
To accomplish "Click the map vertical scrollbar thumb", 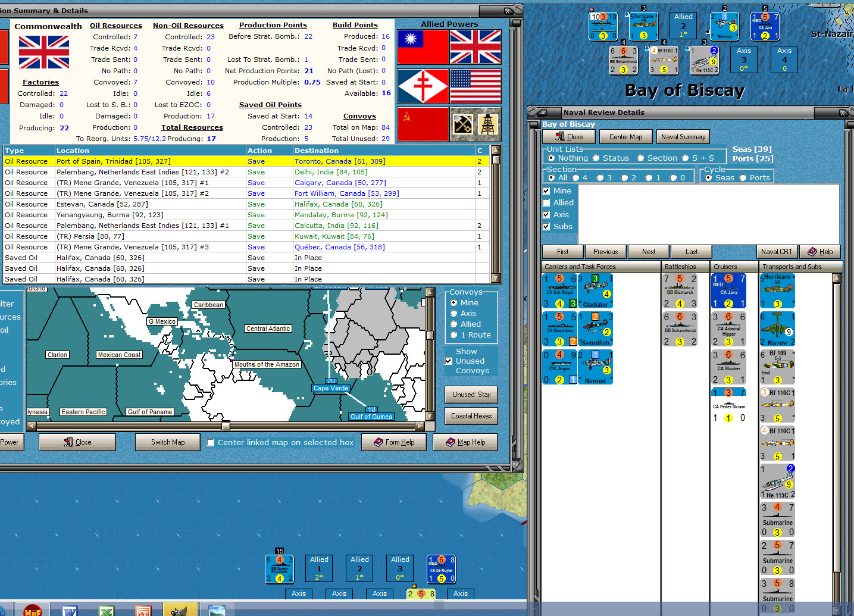I will click(x=430, y=335).
